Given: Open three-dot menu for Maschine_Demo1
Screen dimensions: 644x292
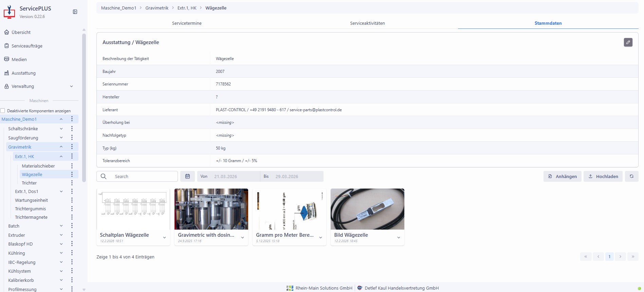Looking at the screenshot, I should 72,119.
